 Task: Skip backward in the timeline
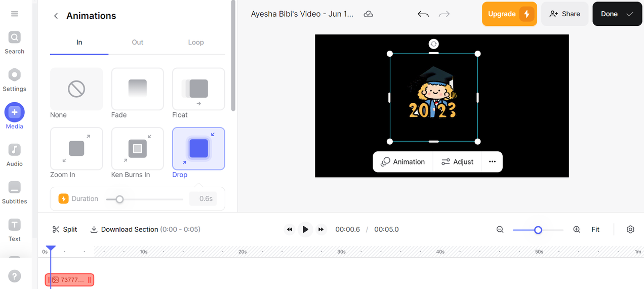point(290,229)
